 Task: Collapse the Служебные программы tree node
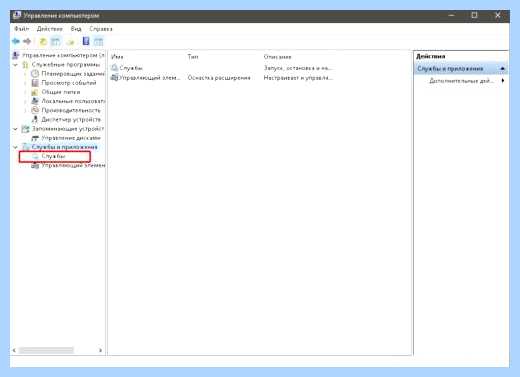coord(15,65)
